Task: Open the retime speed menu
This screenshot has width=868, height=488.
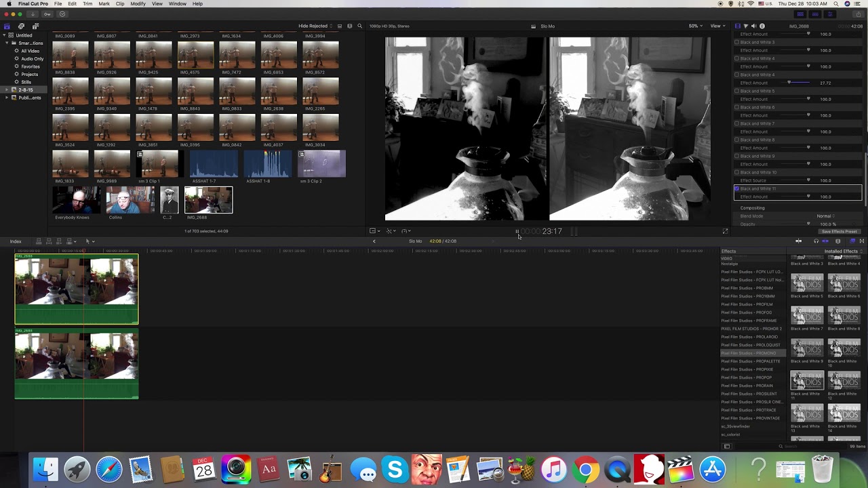Action: pyautogui.click(x=406, y=231)
